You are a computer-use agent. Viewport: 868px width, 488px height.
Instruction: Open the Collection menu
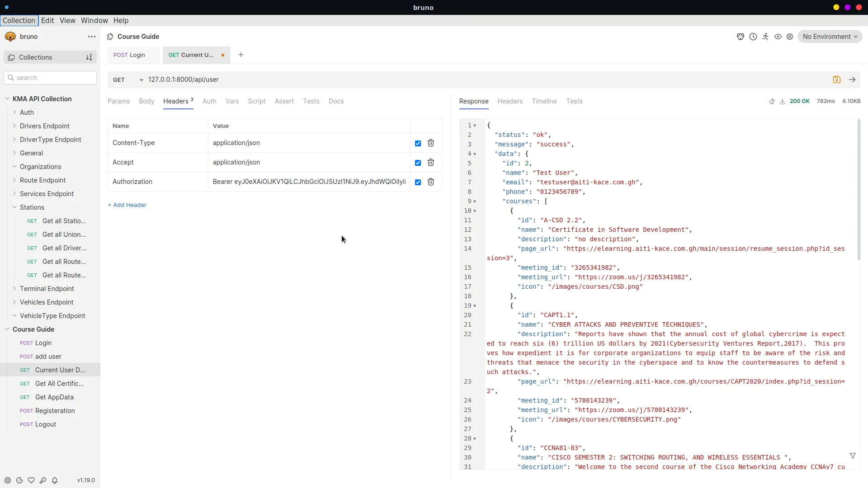(19, 20)
